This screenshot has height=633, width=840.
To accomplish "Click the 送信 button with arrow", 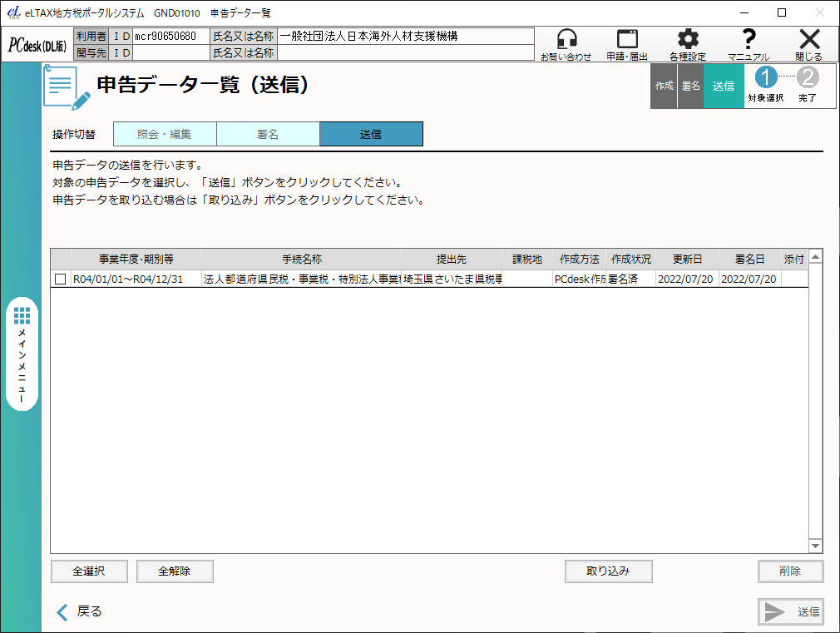I will 791,611.
